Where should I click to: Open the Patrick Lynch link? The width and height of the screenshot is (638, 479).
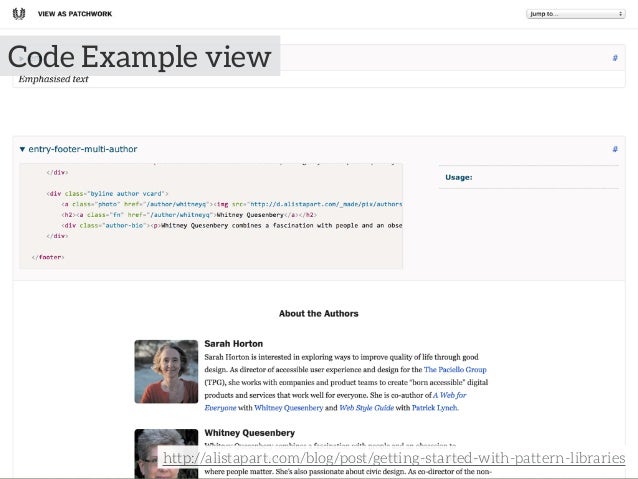435,408
